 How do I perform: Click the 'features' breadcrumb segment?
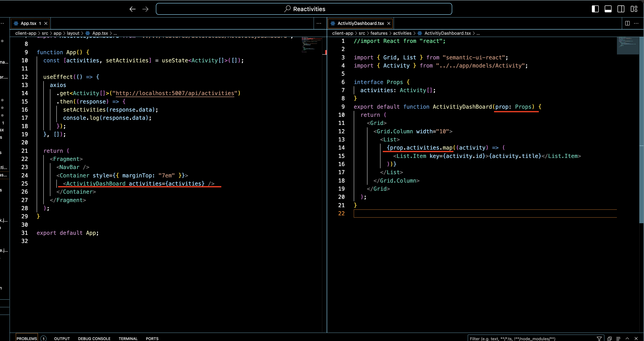(379, 33)
